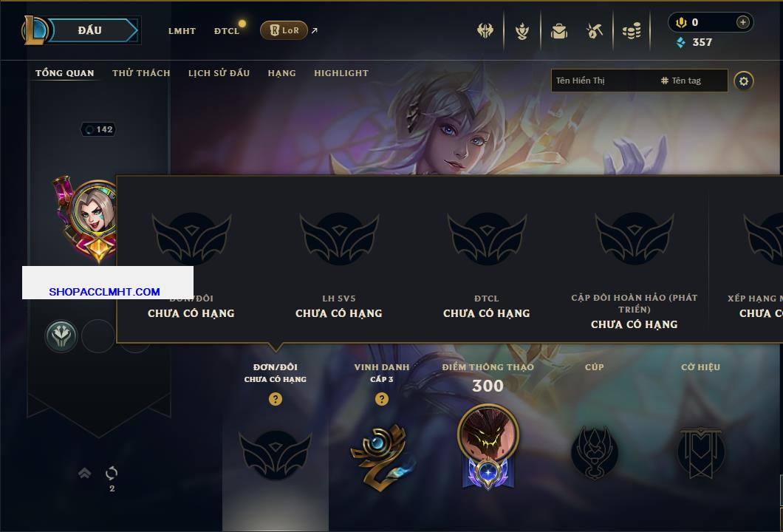Switch to the ĐTCL menu item

tap(227, 31)
